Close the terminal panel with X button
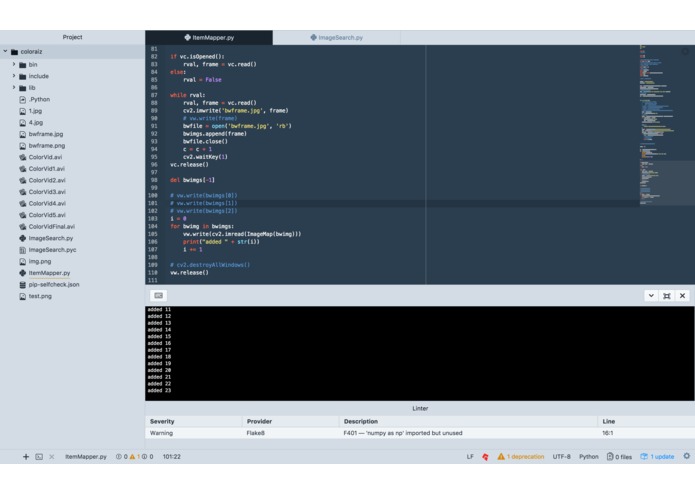695x494 pixels. pos(683,296)
